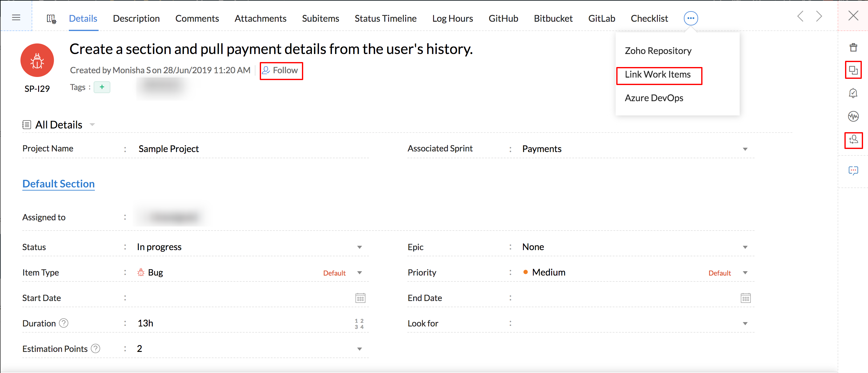Open the Default Section link
Screen dimensions: 868x373
click(58, 184)
